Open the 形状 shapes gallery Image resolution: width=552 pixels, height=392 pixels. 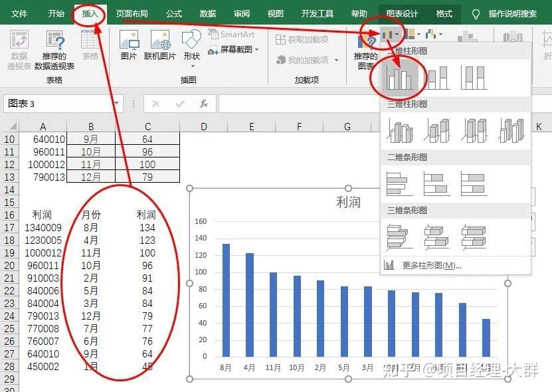pos(191,49)
